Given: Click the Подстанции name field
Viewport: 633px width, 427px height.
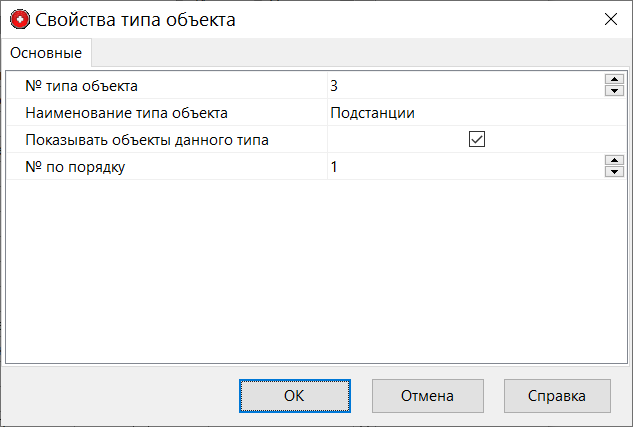Looking at the screenshot, I should pyautogui.click(x=460, y=113).
